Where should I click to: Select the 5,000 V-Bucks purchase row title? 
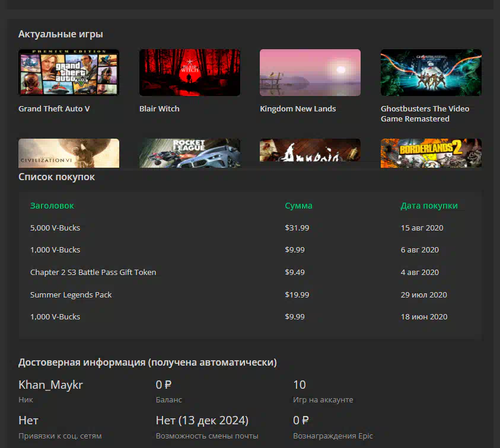(55, 228)
